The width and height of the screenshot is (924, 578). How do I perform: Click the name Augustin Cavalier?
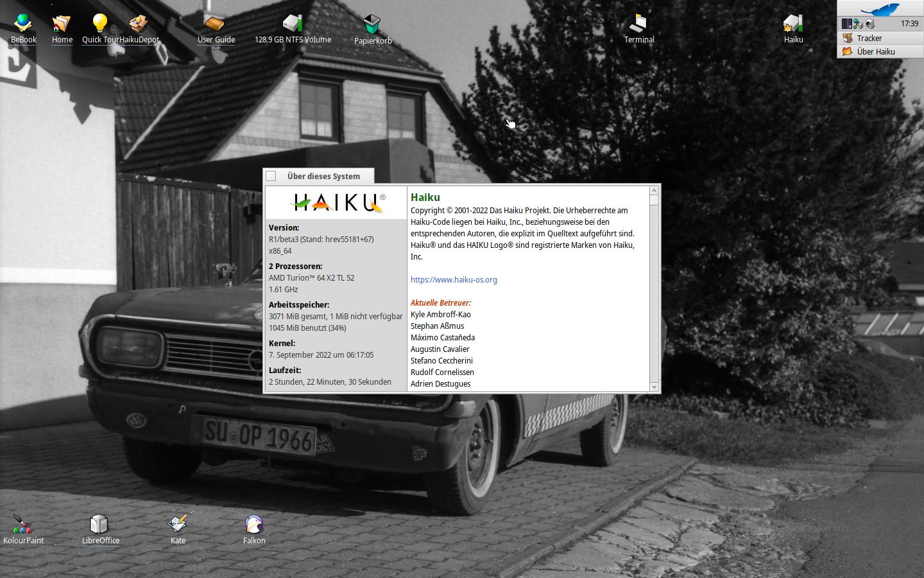pos(440,349)
